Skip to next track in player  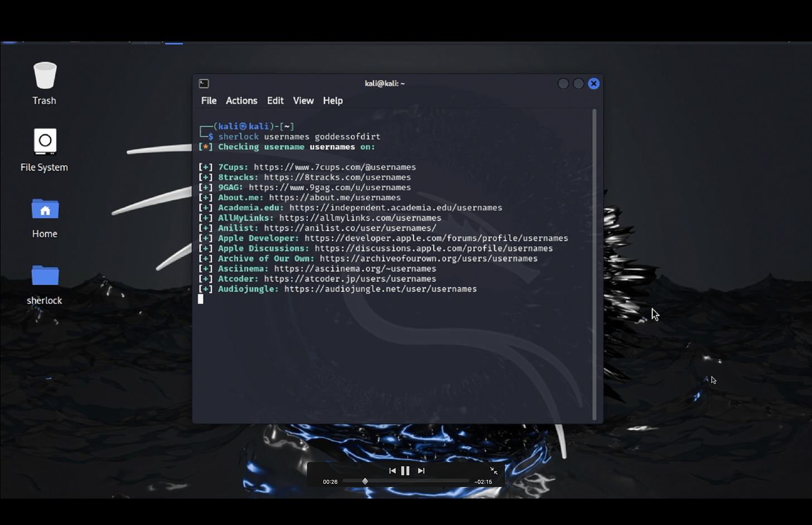click(x=421, y=471)
